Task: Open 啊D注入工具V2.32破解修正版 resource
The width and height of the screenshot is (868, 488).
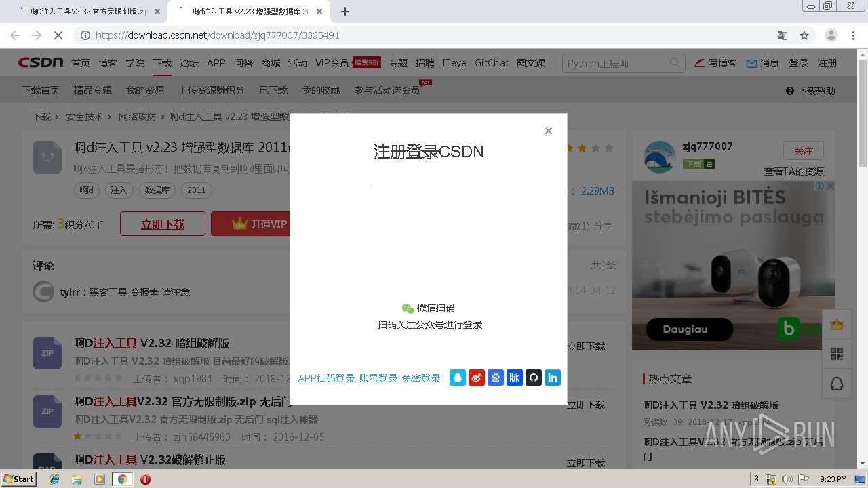Action: (x=150, y=460)
